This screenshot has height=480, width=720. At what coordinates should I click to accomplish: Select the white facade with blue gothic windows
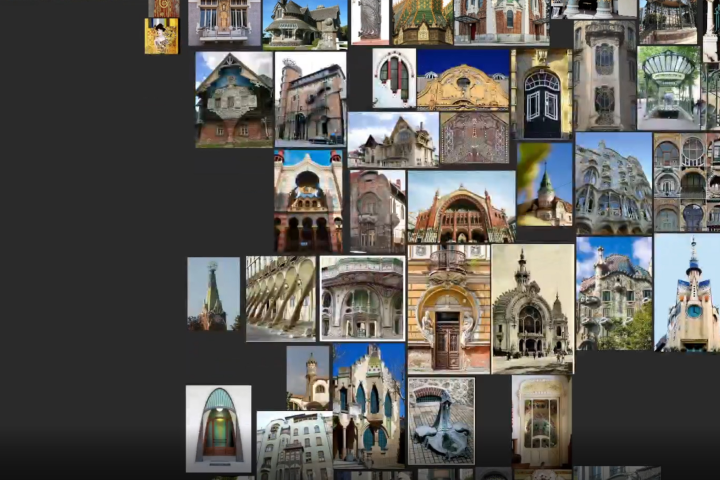click(x=368, y=405)
